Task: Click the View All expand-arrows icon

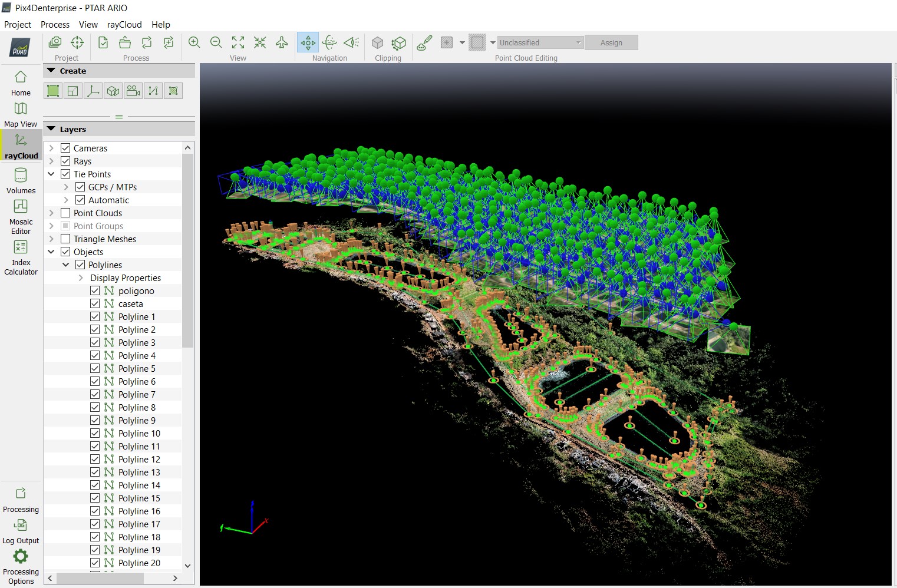Action: pyautogui.click(x=238, y=42)
